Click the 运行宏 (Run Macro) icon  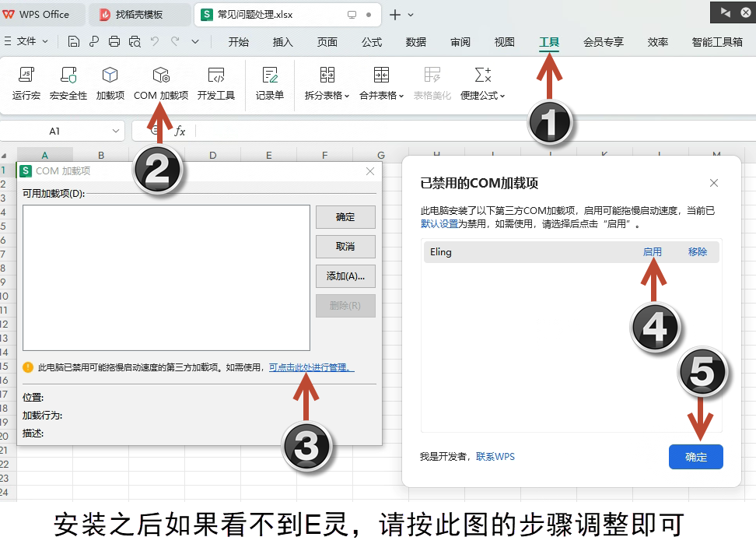point(26,83)
